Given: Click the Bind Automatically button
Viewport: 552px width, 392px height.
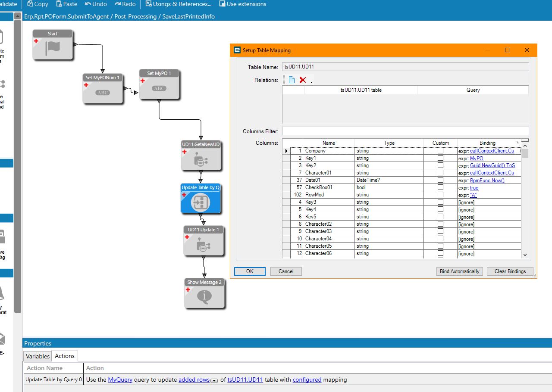Looking at the screenshot, I should (x=459, y=271).
